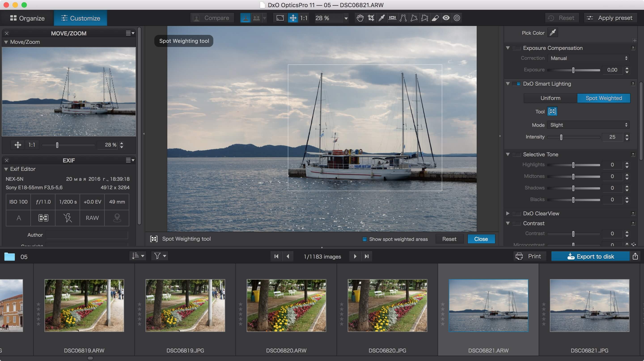Click the Zoom to Fit arrows icon in toolbar
This screenshot has height=361, width=644.
[293, 18]
